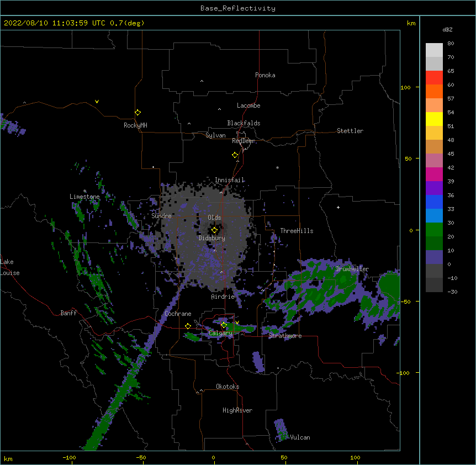The height and width of the screenshot is (465, 476).
Task: Click the yellow diamond marker over Calgary
Action: (x=224, y=325)
